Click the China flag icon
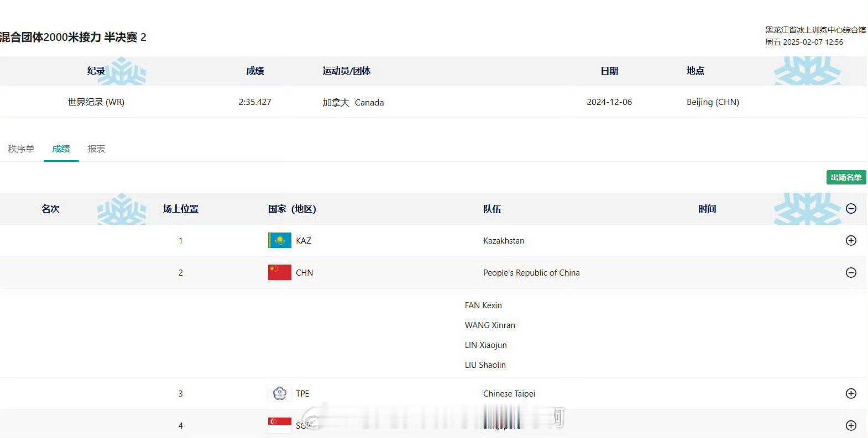The image size is (868, 438). pos(280,273)
